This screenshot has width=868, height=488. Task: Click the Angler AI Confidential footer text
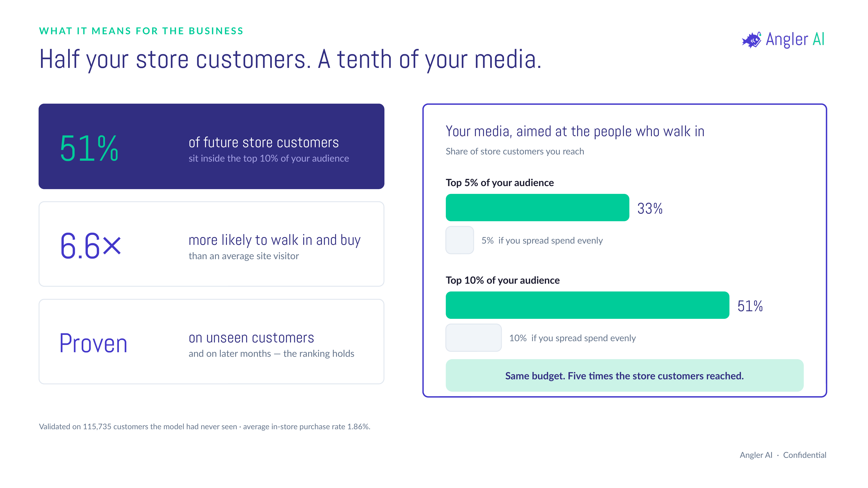pos(783,455)
